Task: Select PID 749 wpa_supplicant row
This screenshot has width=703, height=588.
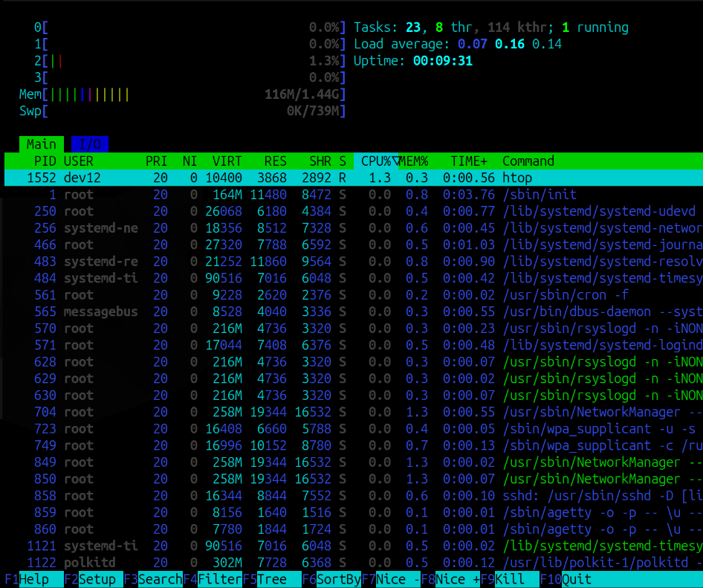Action: [x=354, y=445]
